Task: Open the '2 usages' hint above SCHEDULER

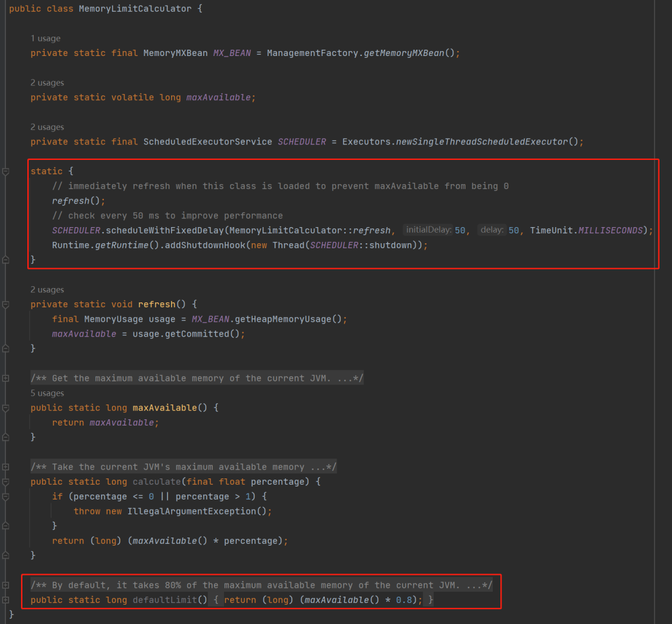Action: coord(47,128)
